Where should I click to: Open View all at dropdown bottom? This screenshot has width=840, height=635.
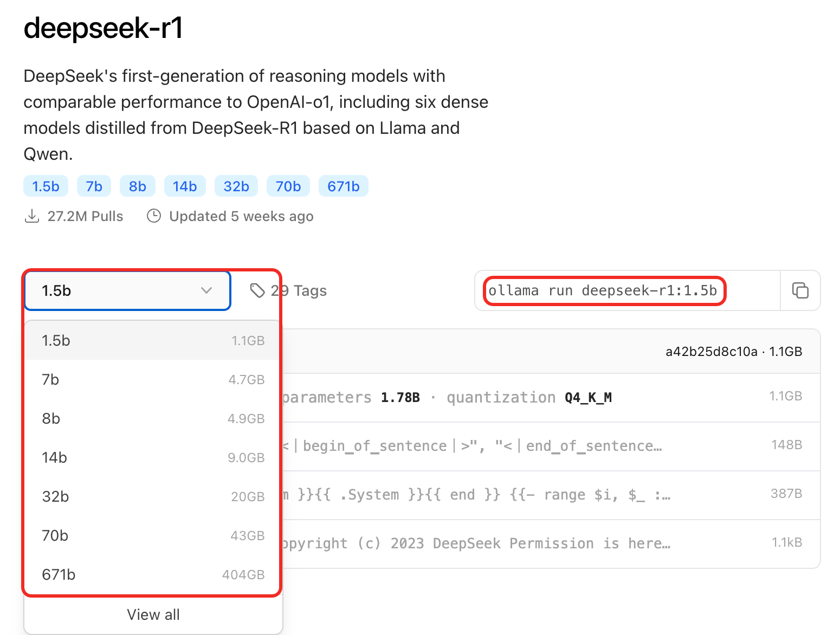pyautogui.click(x=153, y=614)
